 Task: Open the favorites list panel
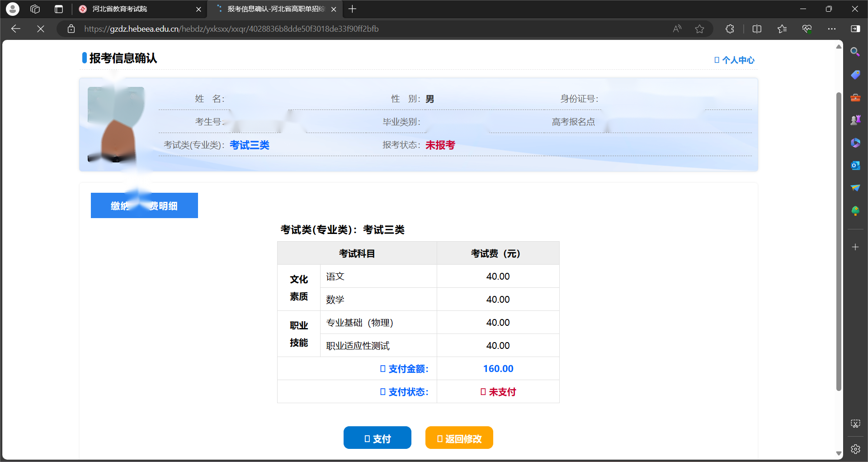coord(782,29)
